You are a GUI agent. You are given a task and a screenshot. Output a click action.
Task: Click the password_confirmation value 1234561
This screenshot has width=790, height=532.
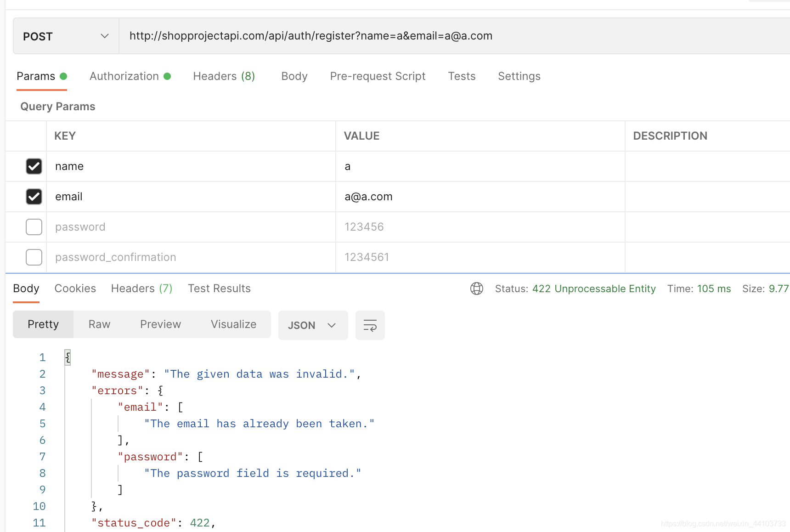367,257
